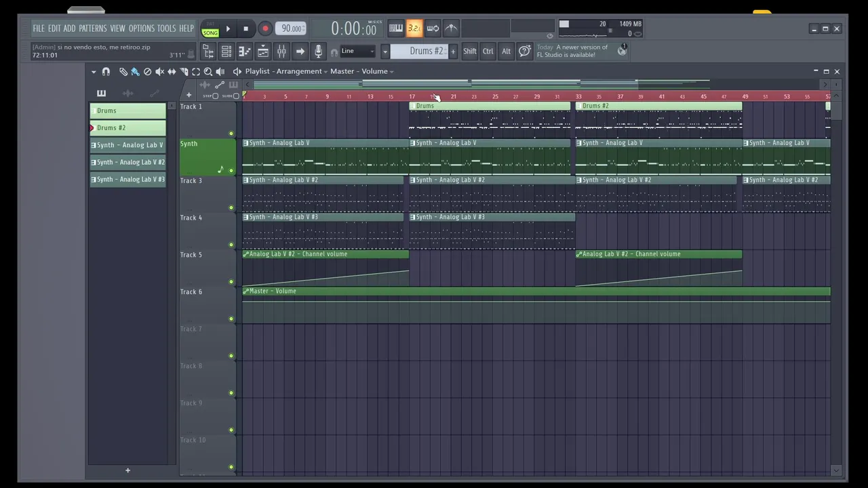Open the playlist options menu arrow
This screenshot has height=488, width=868.
(x=94, y=71)
